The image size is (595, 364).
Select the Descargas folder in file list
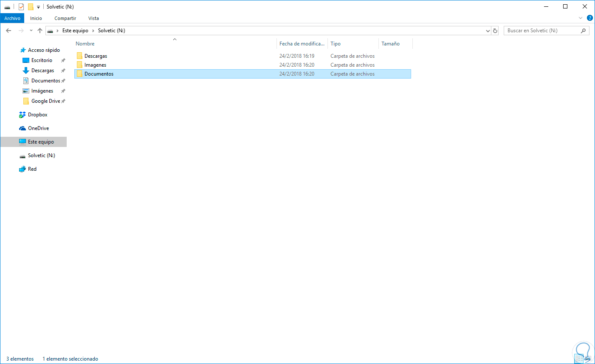pos(96,56)
